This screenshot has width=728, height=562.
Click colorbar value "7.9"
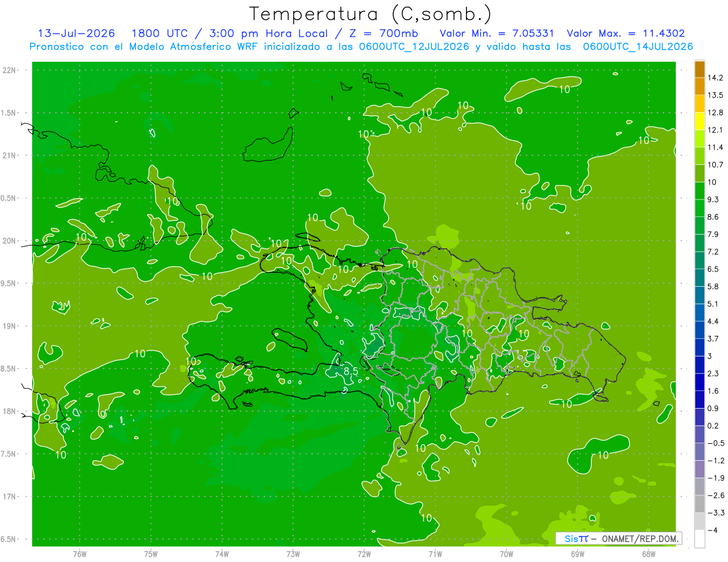713,235
